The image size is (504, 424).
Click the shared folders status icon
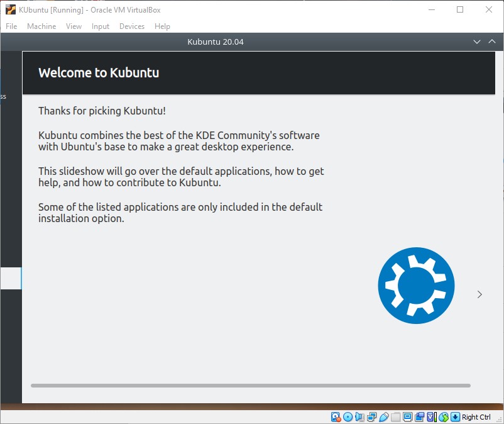point(396,417)
